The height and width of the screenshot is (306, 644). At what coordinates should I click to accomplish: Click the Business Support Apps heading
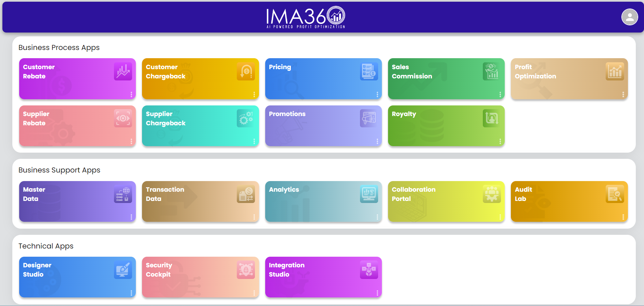[59, 170]
